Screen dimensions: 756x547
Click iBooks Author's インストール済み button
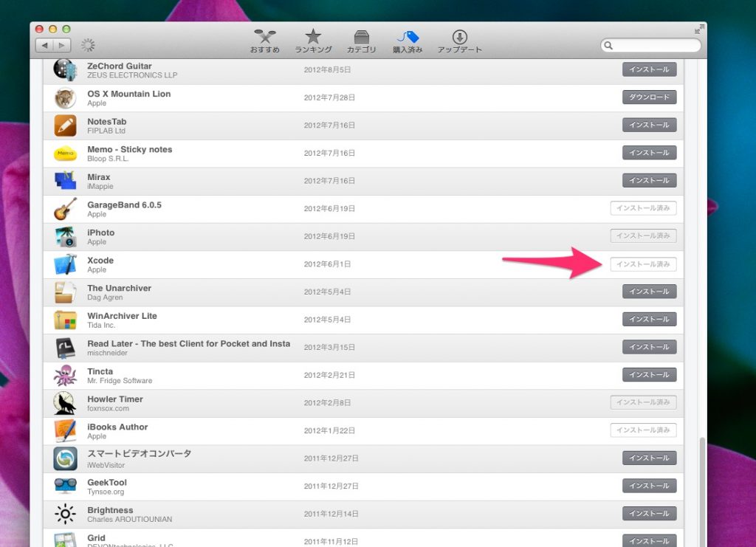(x=643, y=430)
